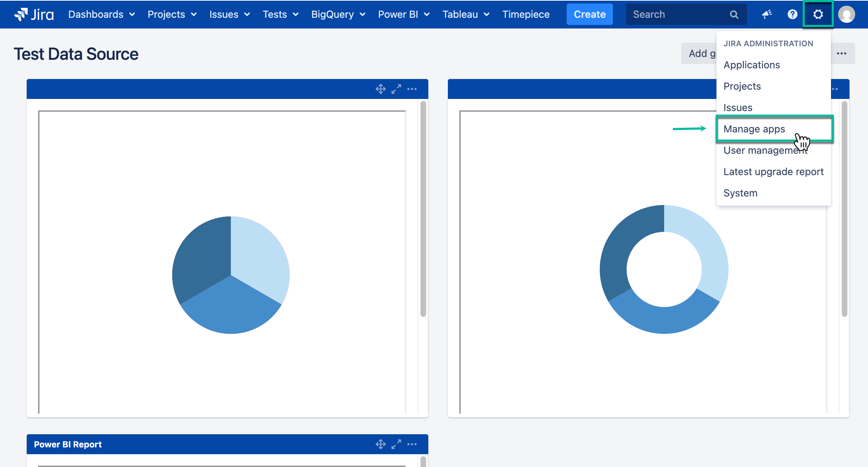Click the Create button
The width and height of the screenshot is (868, 467).
click(x=589, y=14)
